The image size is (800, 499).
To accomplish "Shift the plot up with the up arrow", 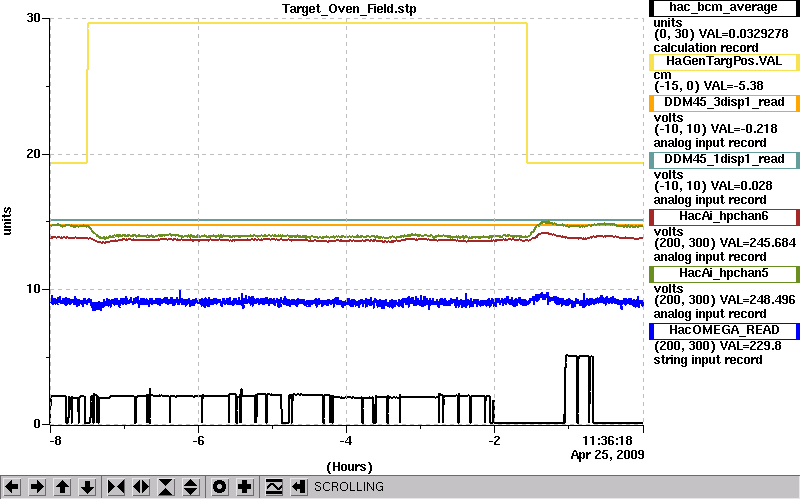I will [62, 487].
